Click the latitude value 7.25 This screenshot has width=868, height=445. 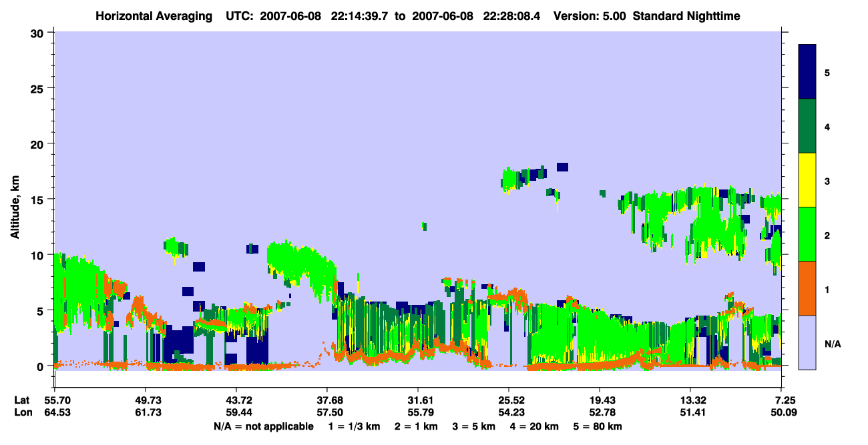click(784, 400)
